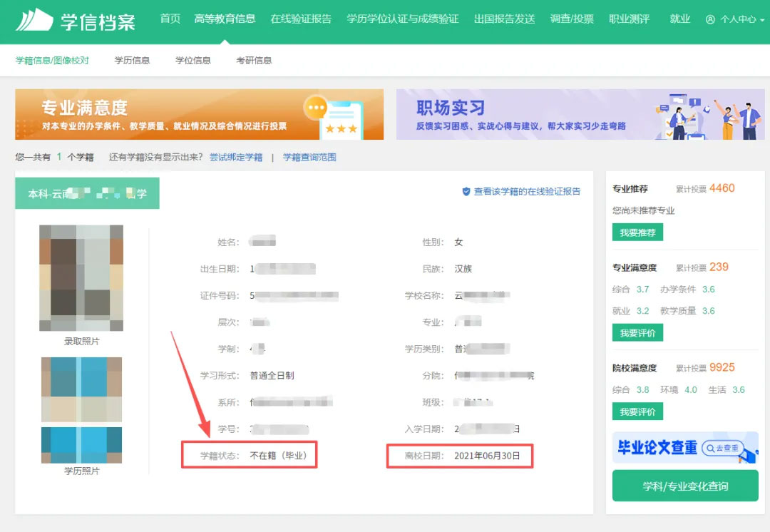Open 就业 in the top navigation
This screenshot has height=532, width=770.
click(680, 19)
